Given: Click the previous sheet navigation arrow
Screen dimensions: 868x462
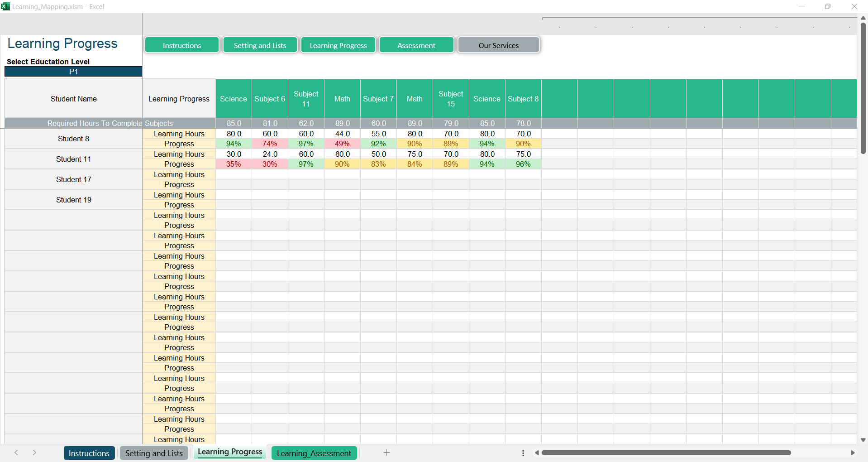Looking at the screenshot, I should tap(16, 452).
